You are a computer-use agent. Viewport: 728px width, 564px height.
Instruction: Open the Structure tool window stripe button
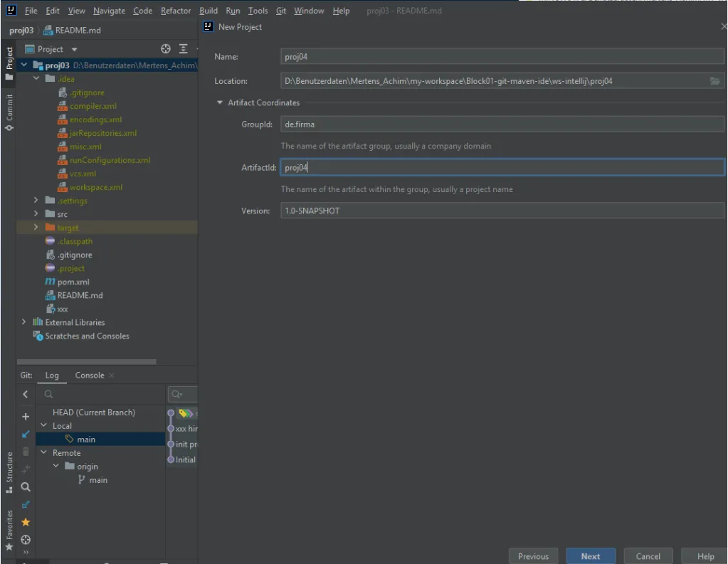pyautogui.click(x=9, y=472)
